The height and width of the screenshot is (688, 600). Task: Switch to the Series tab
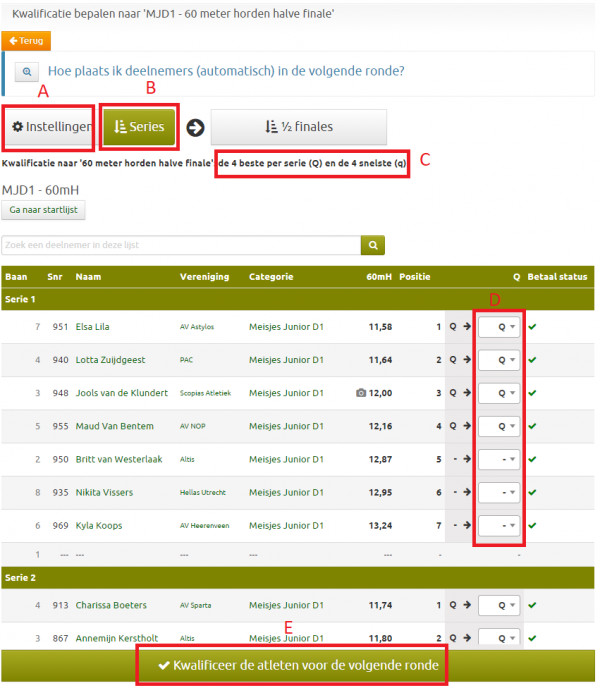click(x=140, y=127)
